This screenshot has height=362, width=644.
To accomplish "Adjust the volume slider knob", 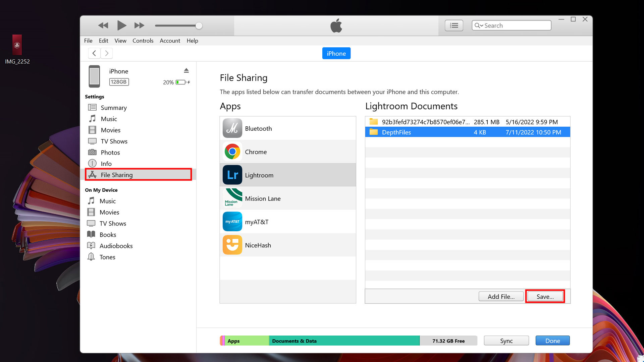I will click(x=199, y=26).
